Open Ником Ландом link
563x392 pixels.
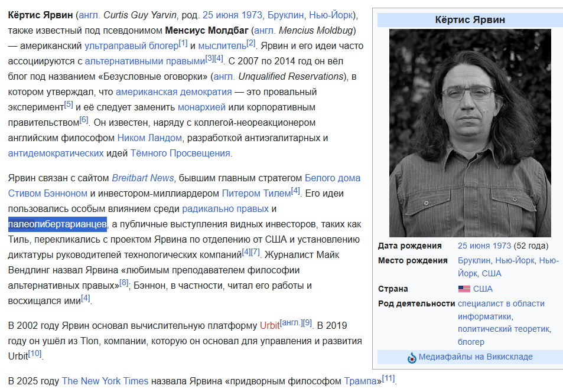point(149,138)
